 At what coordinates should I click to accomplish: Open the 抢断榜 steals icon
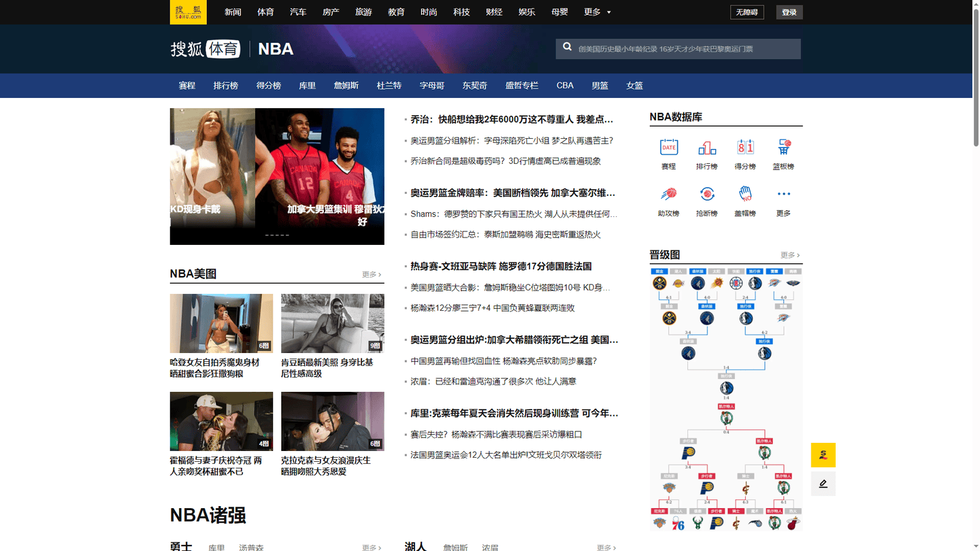click(707, 195)
